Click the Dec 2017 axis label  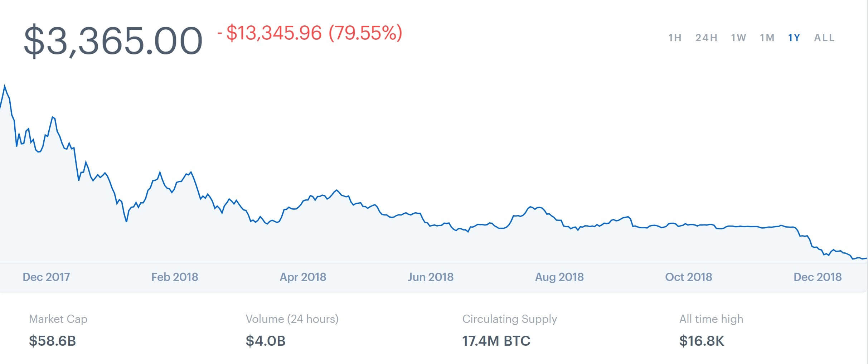(x=46, y=277)
